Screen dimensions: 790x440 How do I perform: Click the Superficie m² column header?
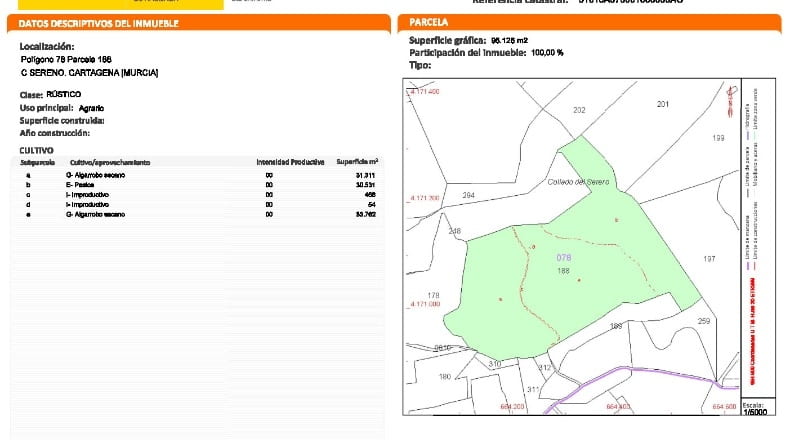(357, 161)
